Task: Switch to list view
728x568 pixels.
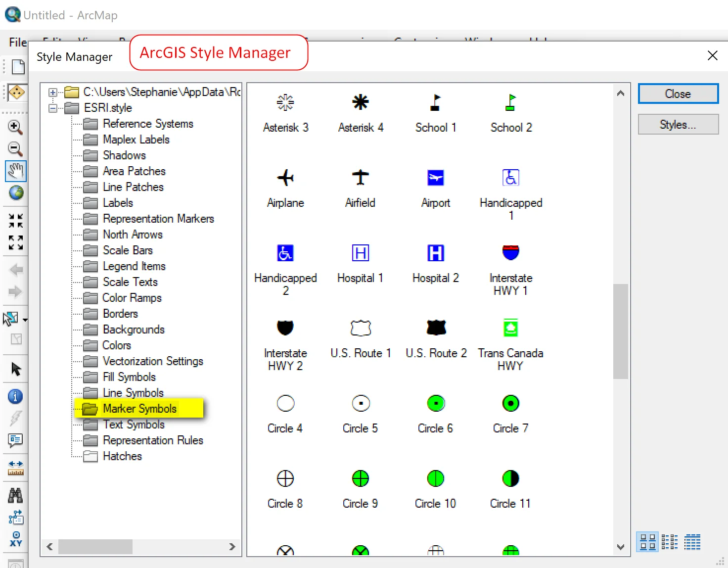Action: 670,542
